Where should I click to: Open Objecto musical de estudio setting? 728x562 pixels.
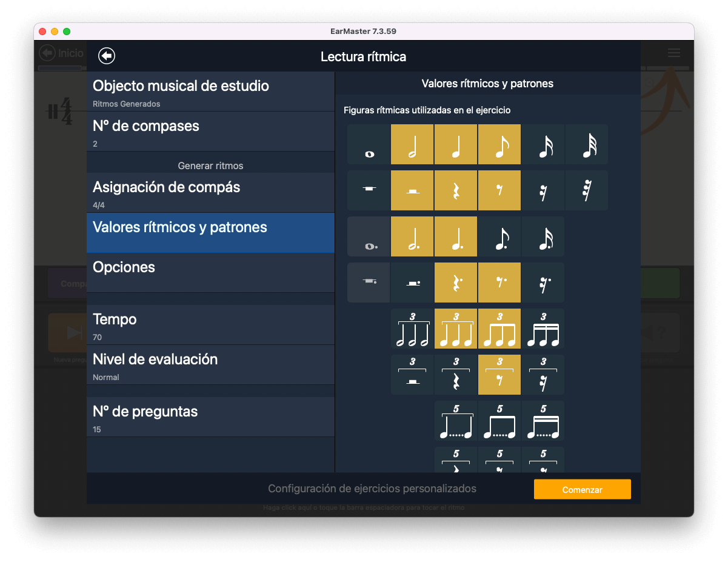coord(210,92)
